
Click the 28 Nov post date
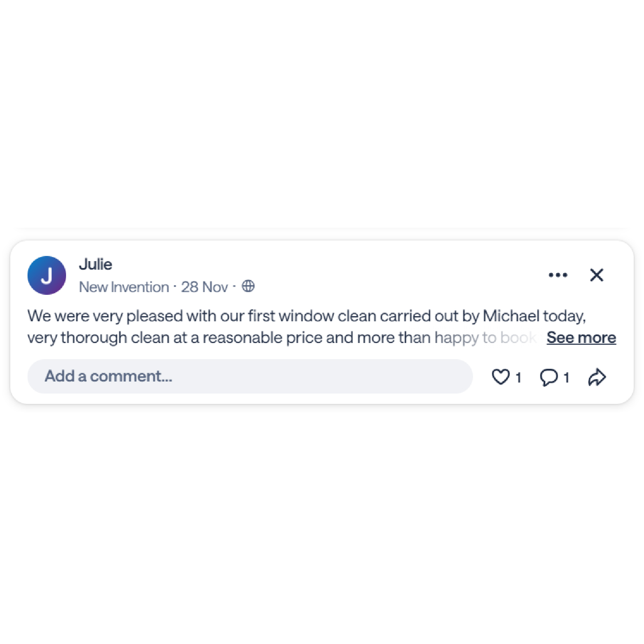(x=204, y=287)
